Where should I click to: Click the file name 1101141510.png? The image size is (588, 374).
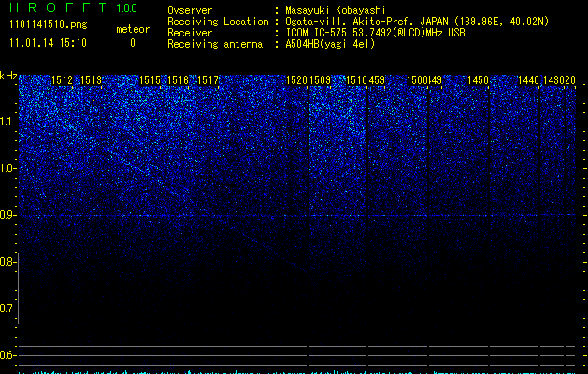(49, 25)
